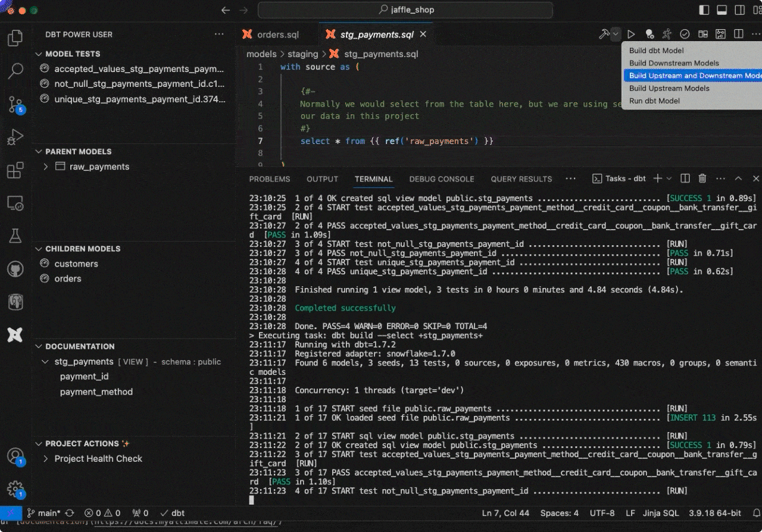Expand the raw_payments parent model
This screenshot has width=762, height=532.
click(46, 167)
